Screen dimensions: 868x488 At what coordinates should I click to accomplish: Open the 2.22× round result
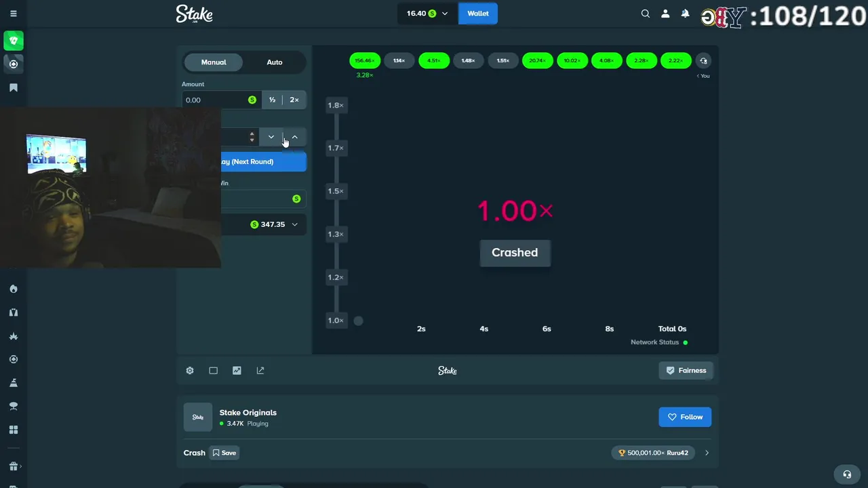point(676,61)
